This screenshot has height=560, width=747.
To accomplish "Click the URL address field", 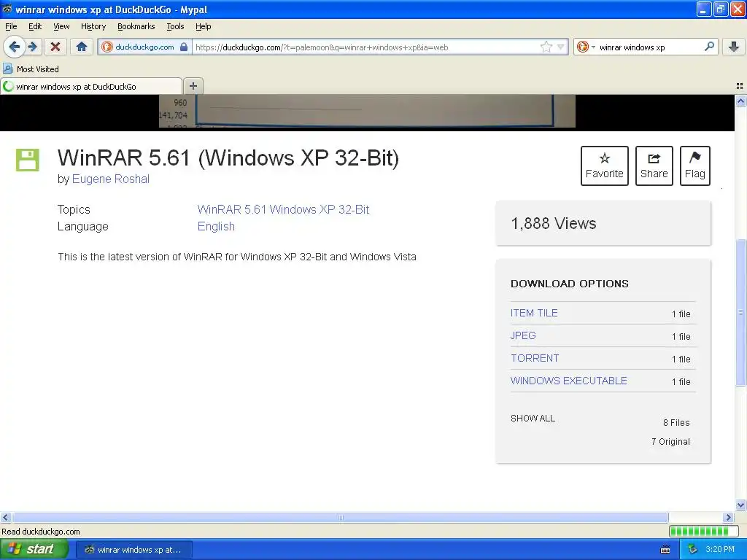I will (x=365, y=47).
